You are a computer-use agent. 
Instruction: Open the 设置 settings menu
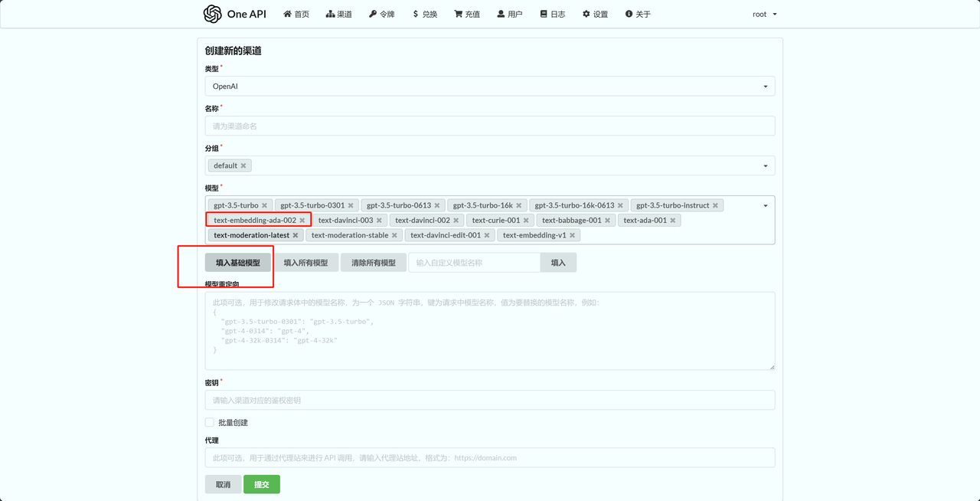tap(595, 14)
